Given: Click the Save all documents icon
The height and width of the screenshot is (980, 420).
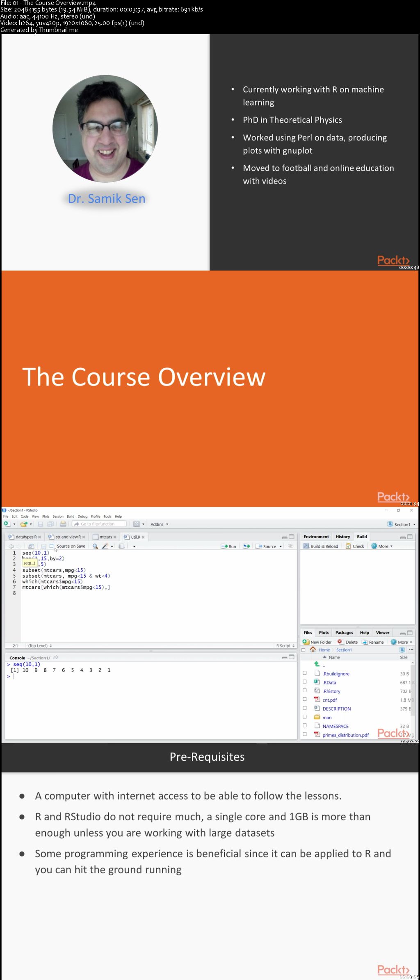Looking at the screenshot, I should click(x=50, y=524).
